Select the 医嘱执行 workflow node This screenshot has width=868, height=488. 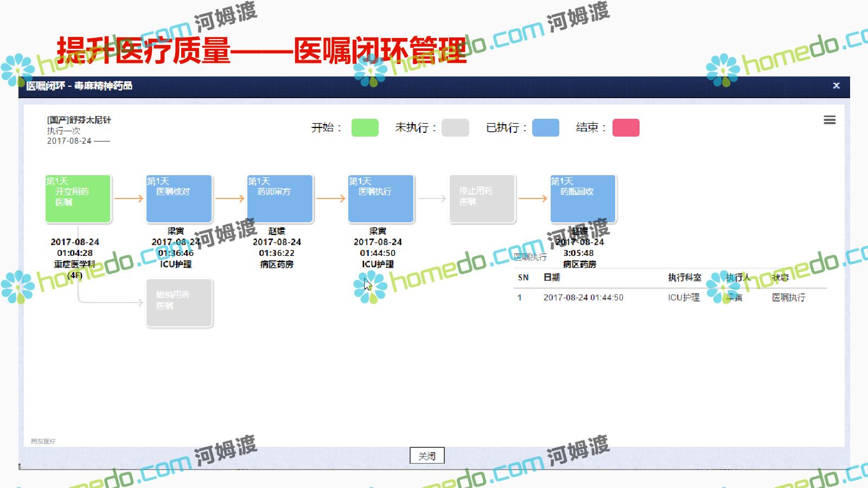point(381,198)
